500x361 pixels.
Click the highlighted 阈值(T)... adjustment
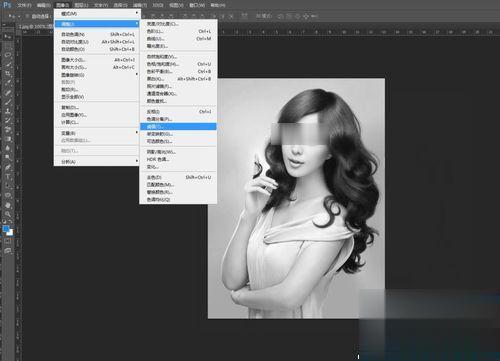(178, 127)
